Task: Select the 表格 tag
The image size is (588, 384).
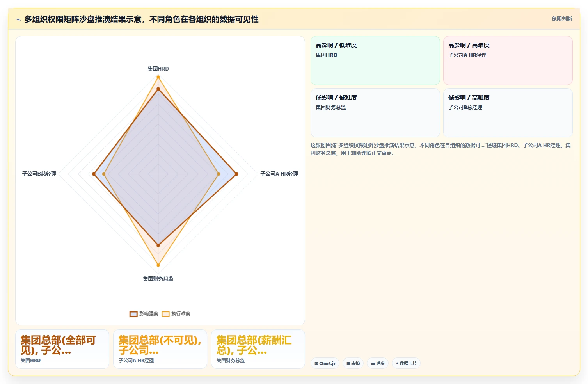Action: pos(353,363)
